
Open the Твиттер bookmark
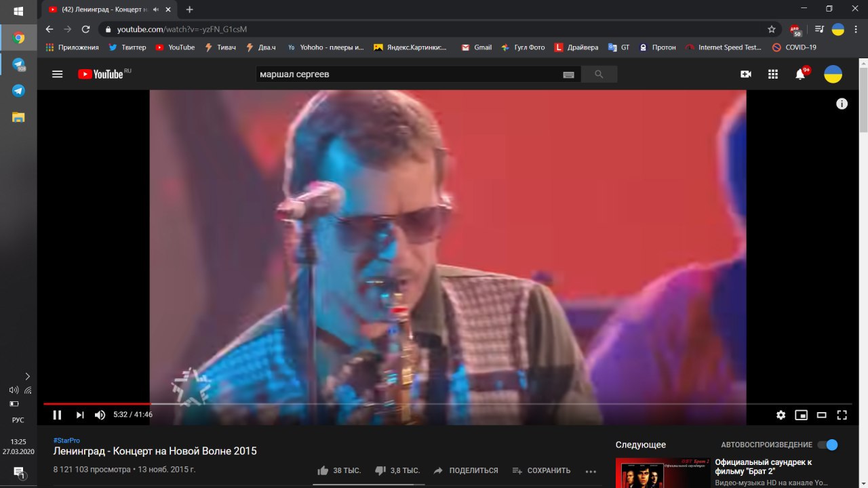point(127,47)
